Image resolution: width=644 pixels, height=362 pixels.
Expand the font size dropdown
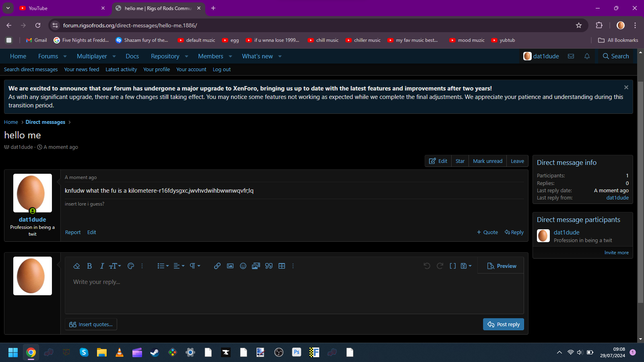click(115, 266)
